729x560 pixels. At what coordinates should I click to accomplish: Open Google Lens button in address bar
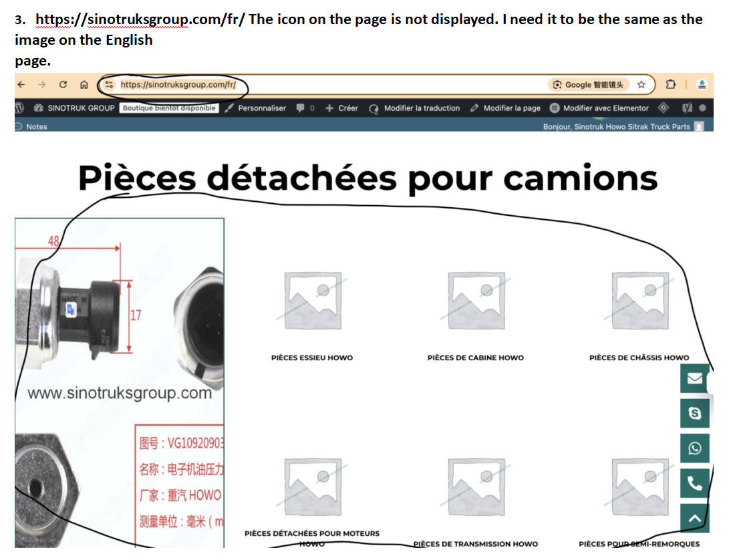tap(588, 85)
